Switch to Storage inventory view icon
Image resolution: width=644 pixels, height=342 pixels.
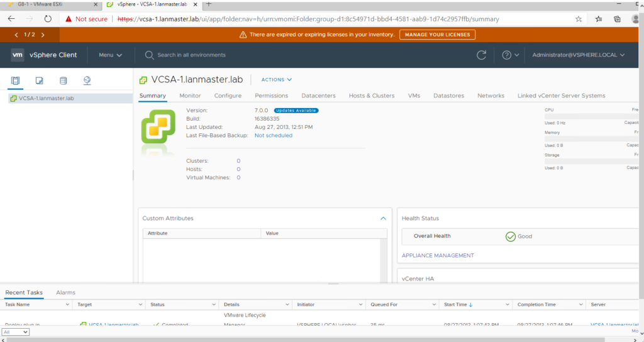point(63,80)
